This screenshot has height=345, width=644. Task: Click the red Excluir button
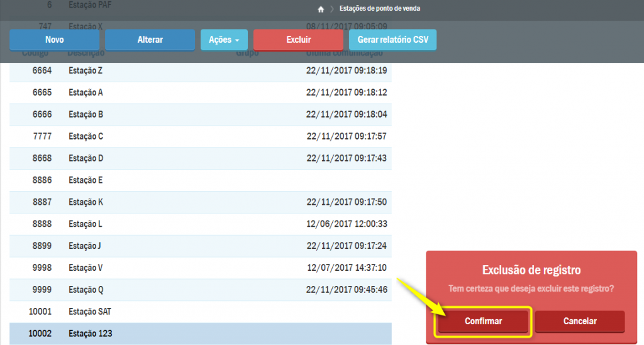298,40
